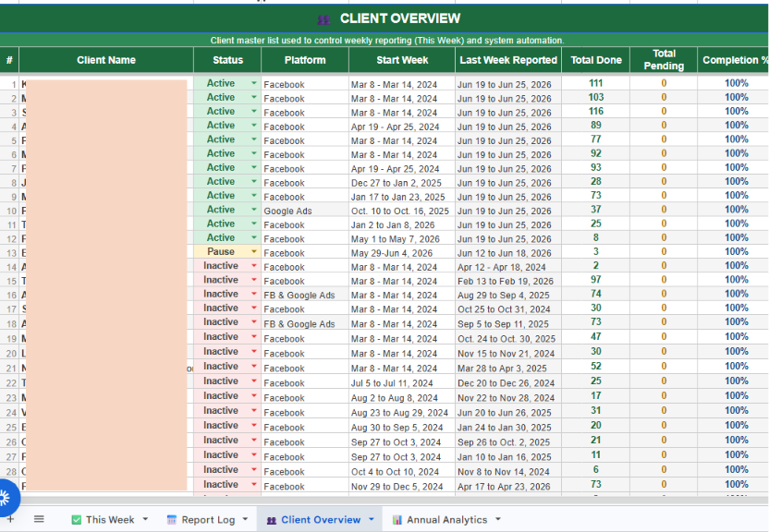Select the Aug 29 to Sep 4, 2025 cell

pos(508,295)
